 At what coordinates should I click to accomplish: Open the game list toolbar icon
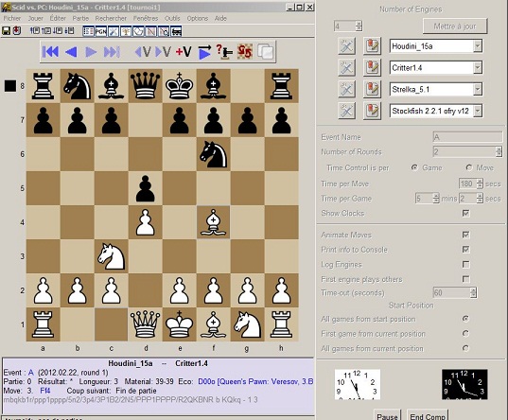click(x=88, y=31)
